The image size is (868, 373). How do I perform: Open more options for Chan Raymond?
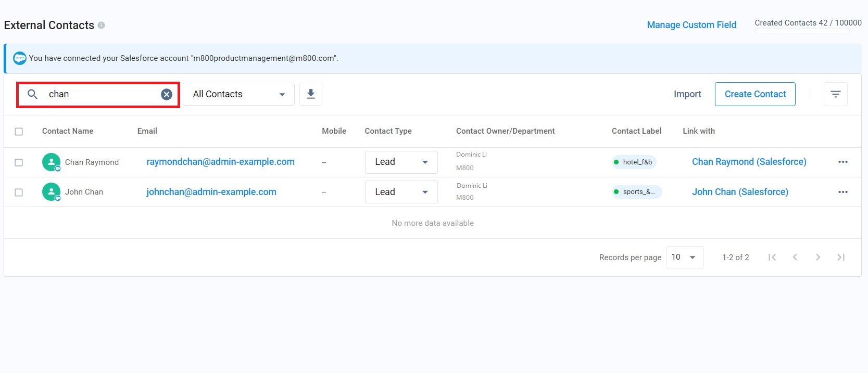click(x=842, y=162)
